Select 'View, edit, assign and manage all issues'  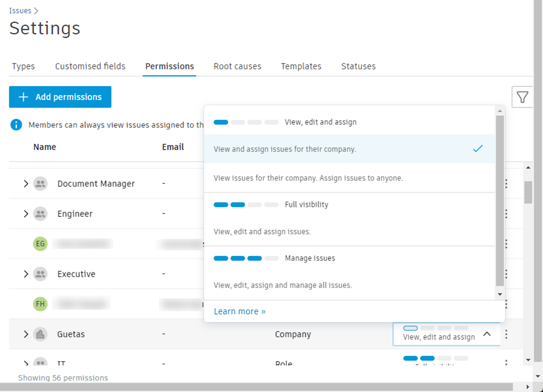[x=350, y=285]
